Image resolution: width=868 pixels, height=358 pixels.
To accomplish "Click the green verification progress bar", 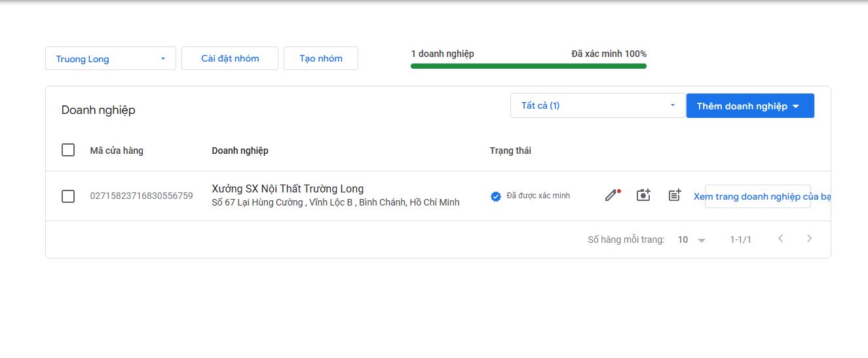I will (x=529, y=66).
